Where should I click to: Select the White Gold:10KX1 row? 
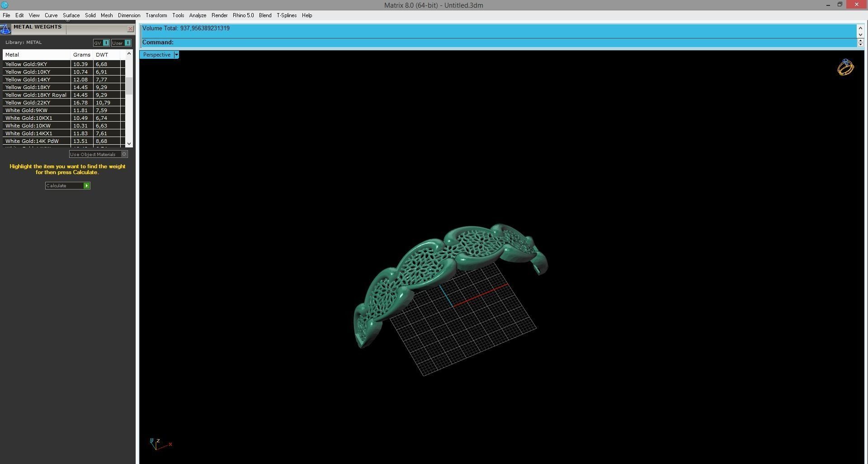click(64, 118)
